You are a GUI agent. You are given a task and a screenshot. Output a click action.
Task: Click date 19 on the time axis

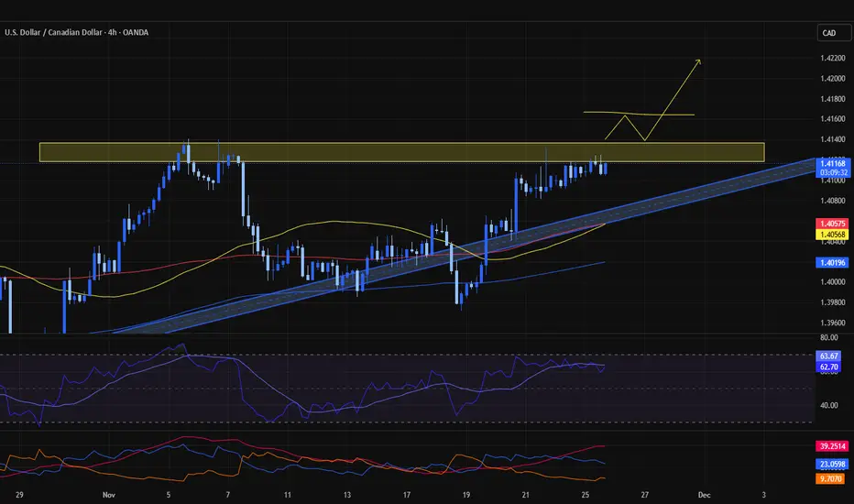point(466,495)
